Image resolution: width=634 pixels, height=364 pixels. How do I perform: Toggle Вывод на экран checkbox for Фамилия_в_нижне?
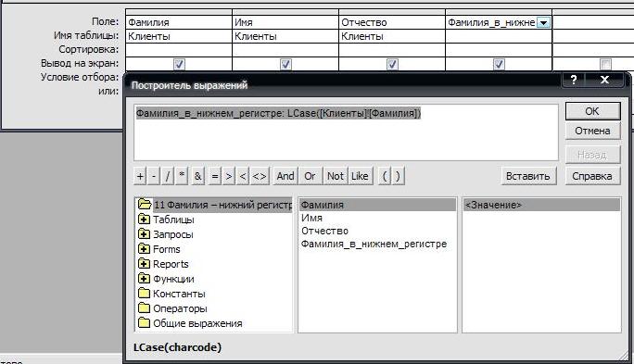[499, 64]
